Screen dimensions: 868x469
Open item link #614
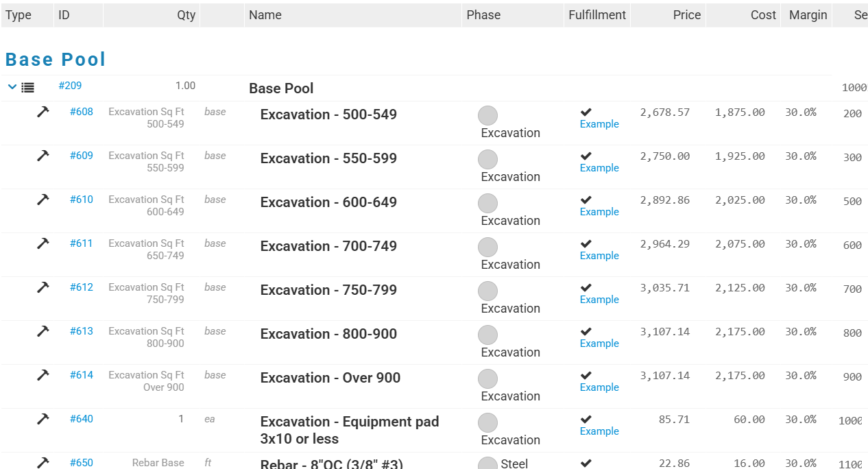pyautogui.click(x=82, y=375)
